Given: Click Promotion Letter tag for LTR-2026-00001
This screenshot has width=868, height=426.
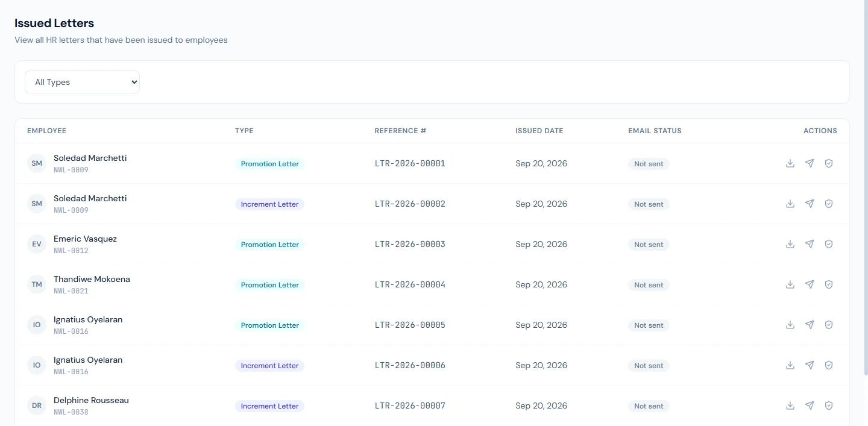Looking at the screenshot, I should [270, 164].
